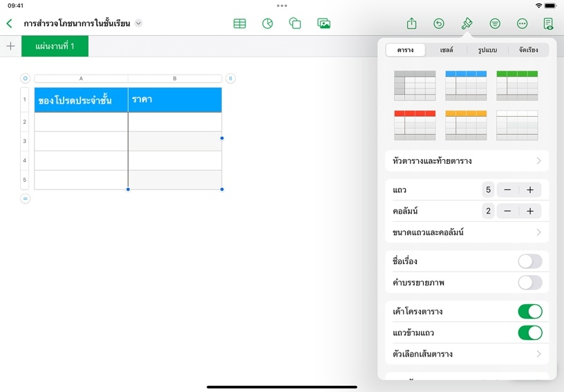Open the Insert Chart icon
The width and height of the screenshot is (564, 392).
(267, 24)
